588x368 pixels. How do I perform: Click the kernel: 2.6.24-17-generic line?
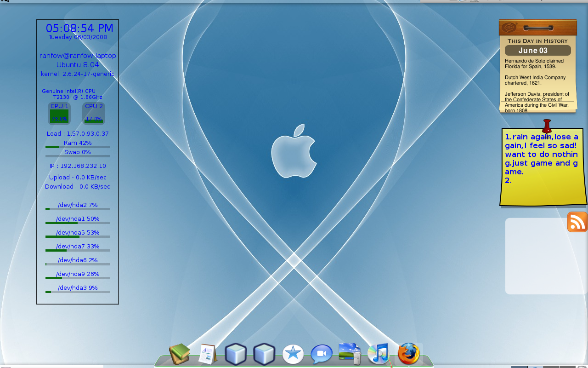pos(78,74)
